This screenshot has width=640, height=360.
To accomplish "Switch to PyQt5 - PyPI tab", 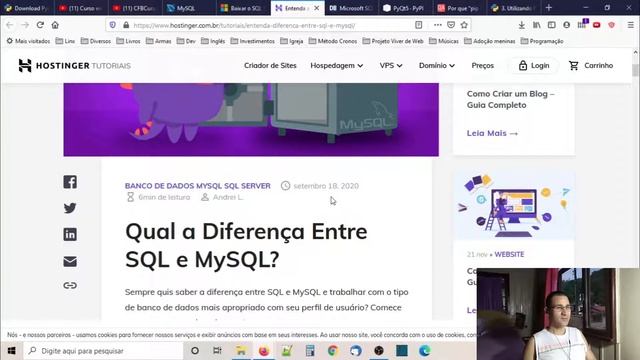I will tap(405, 8).
